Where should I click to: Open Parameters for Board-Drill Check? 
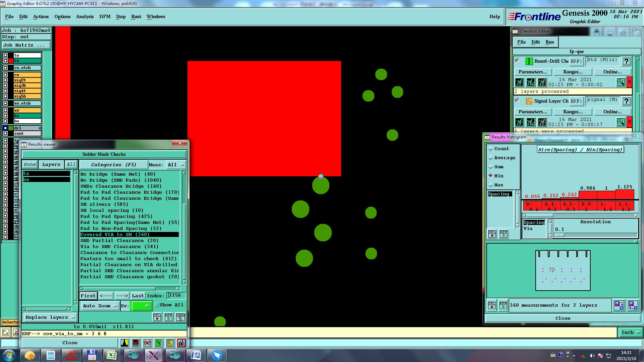[x=533, y=72]
